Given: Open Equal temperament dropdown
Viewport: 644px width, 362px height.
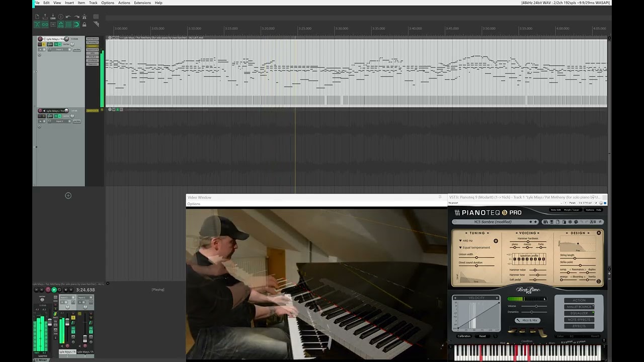Looking at the screenshot, I should click(x=475, y=247).
